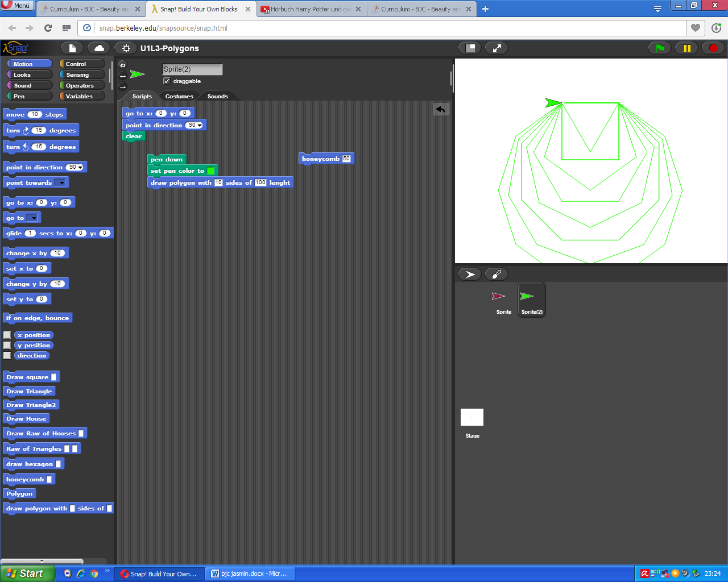
Task: Set rotation style to rotate freely
Action: [x=122, y=65]
